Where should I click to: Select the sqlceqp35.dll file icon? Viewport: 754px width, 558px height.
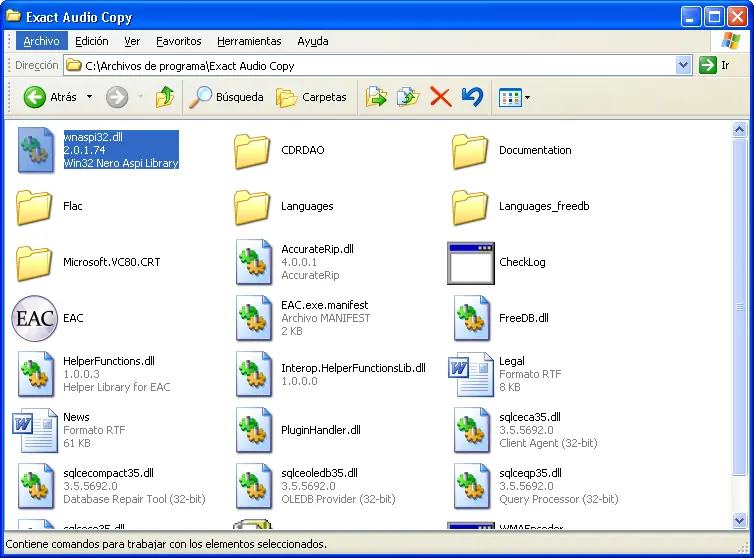click(472, 486)
